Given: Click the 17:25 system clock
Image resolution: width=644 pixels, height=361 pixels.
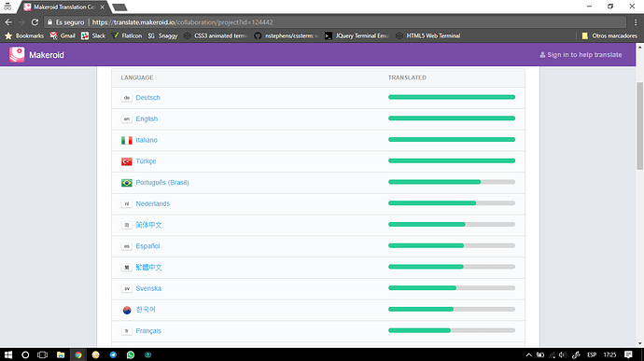Looking at the screenshot, I should coord(609,354).
